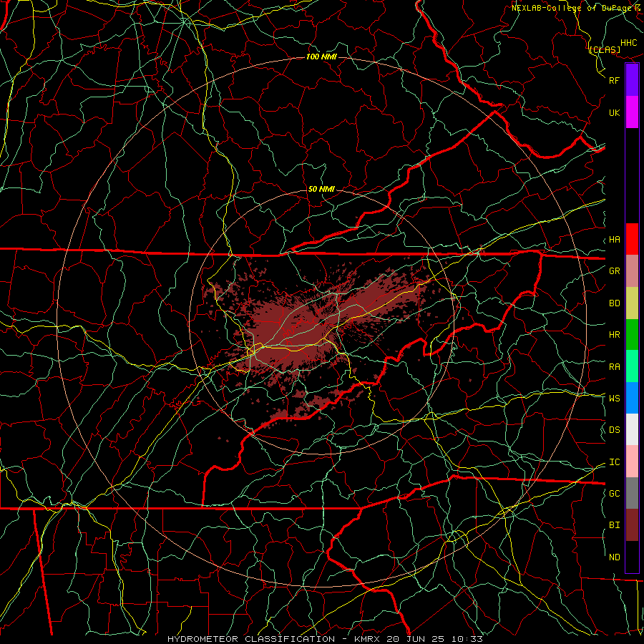Click the "50 NMI" range ring label

click(x=321, y=189)
